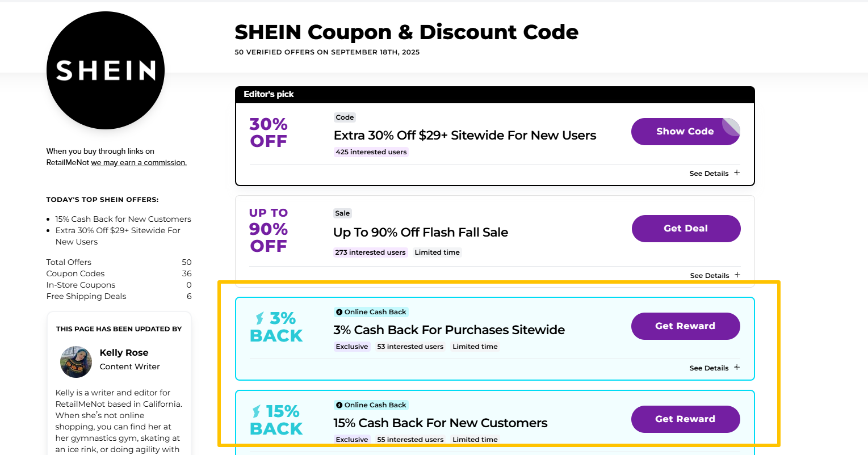Viewport: 868px width, 455px height.
Task: Expand See Details on the Editor's pick coupon
Action: [714, 173]
